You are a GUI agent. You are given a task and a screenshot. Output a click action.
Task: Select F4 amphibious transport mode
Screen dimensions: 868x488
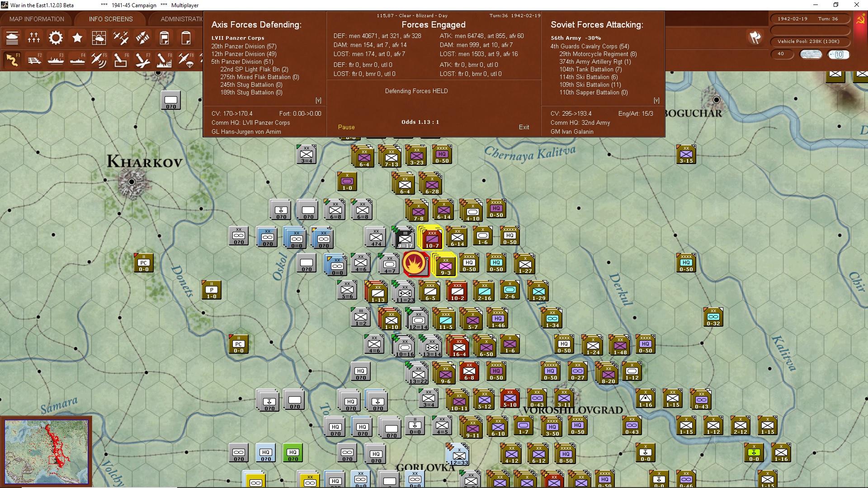(x=77, y=60)
